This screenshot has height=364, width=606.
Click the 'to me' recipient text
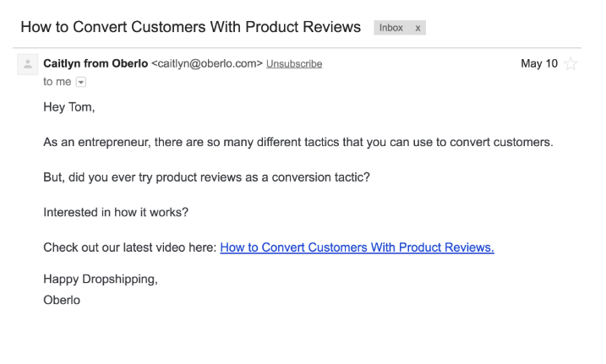tap(57, 82)
